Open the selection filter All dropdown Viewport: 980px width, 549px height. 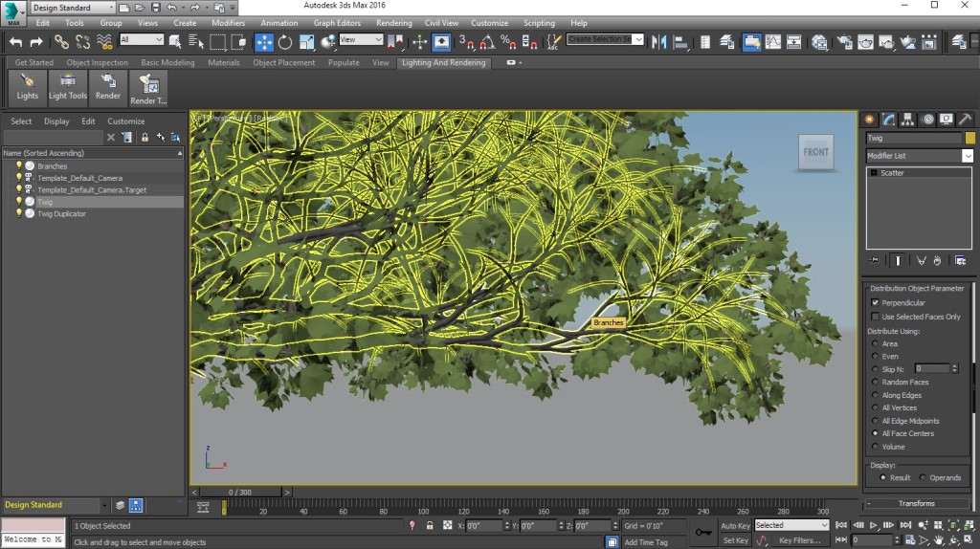pyautogui.click(x=142, y=39)
